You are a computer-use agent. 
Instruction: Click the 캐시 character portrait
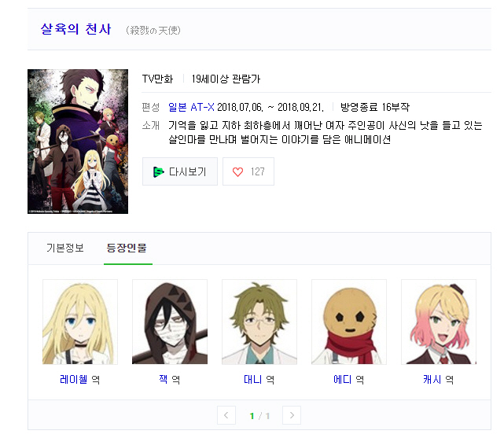(439, 322)
